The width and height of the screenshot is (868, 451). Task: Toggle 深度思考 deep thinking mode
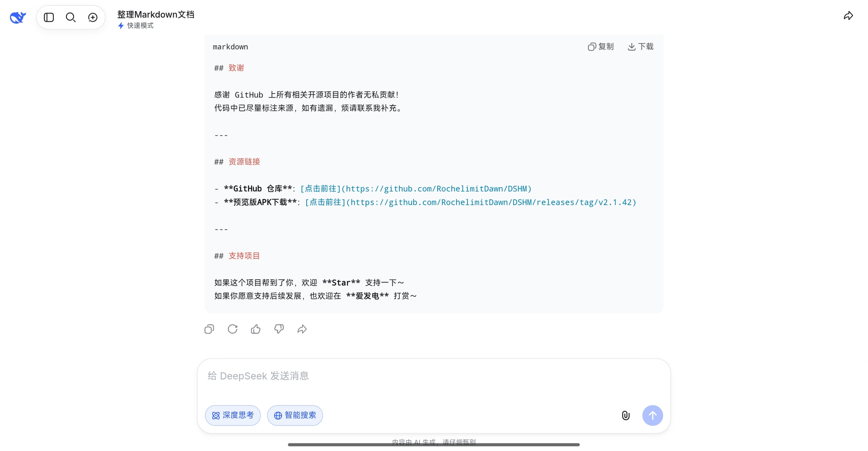(233, 415)
